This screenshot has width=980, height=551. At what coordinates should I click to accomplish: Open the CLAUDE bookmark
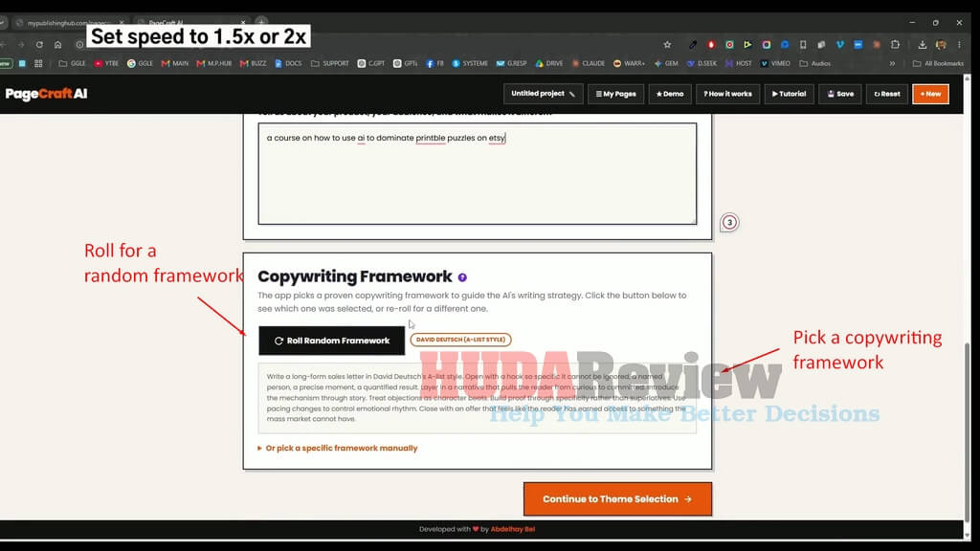click(589, 63)
